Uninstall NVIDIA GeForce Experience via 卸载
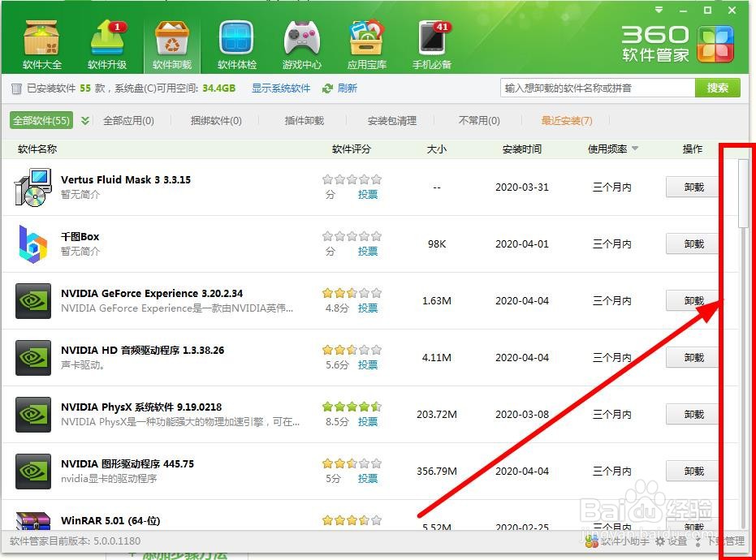The width and height of the screenshot is (756, 560). tap(693, 301)
